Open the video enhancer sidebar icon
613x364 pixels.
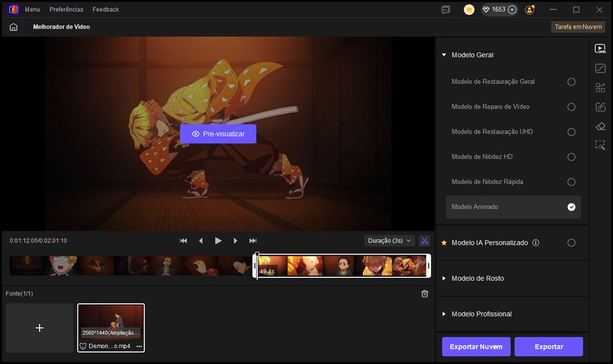pyautogui.click(x=600, y=49)
